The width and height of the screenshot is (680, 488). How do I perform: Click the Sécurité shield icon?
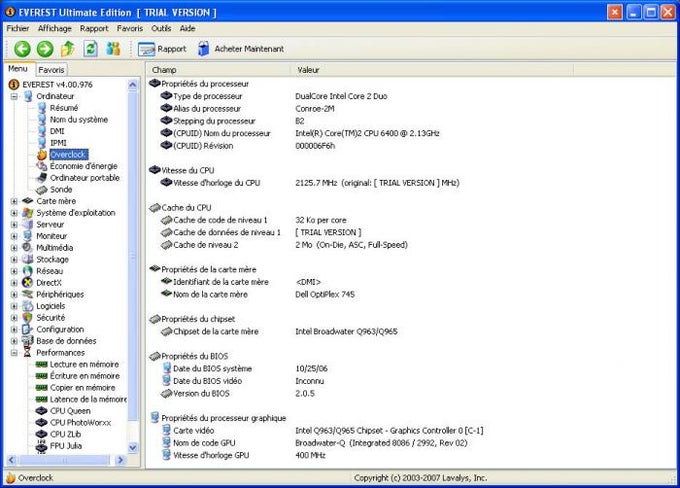(28, 318)
